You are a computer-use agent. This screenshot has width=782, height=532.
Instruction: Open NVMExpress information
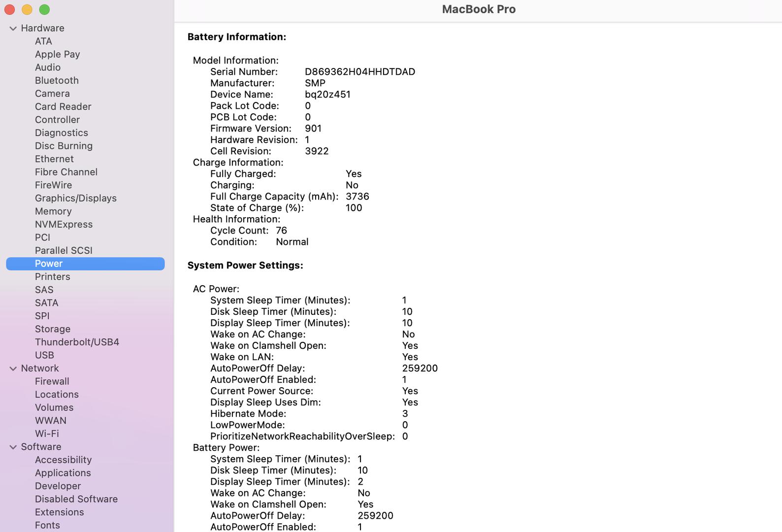point(64,224)
